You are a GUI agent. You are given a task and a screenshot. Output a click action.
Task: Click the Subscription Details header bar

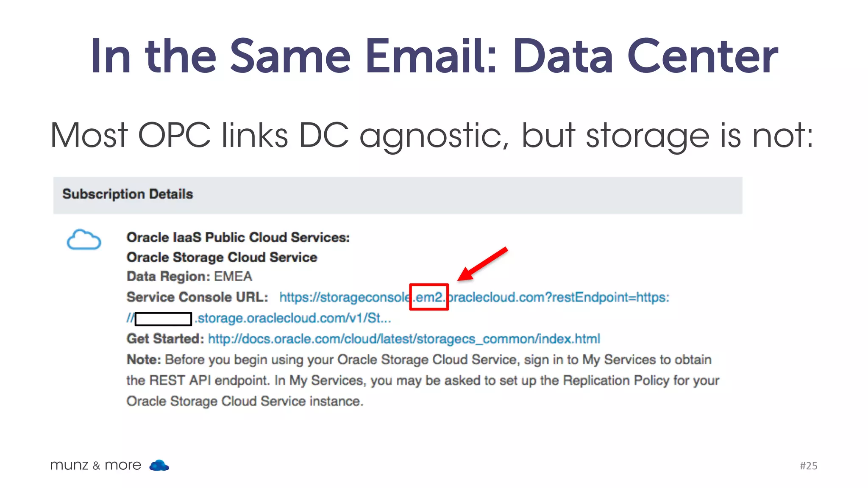(398, 195)
